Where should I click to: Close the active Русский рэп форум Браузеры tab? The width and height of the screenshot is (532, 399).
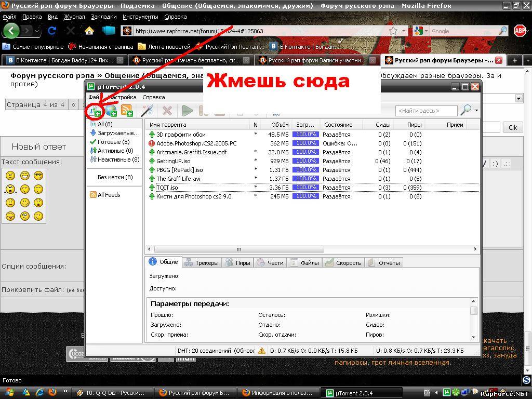click(x=498, y=60)
